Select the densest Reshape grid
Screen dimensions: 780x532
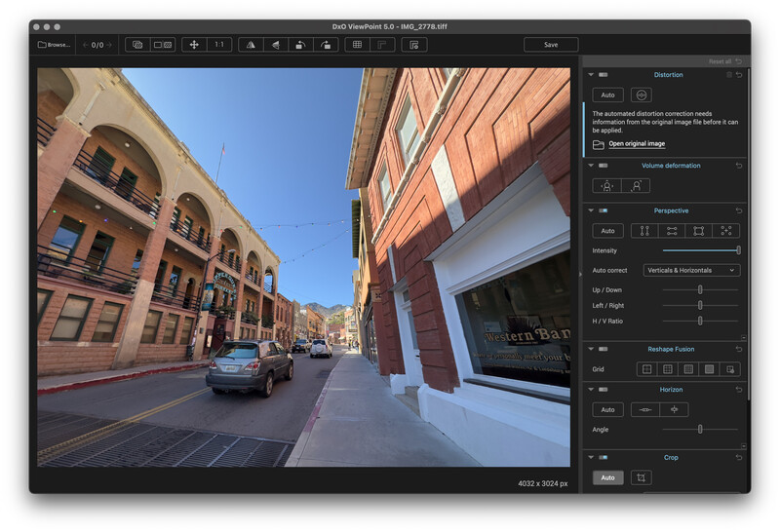pos(710,369)
